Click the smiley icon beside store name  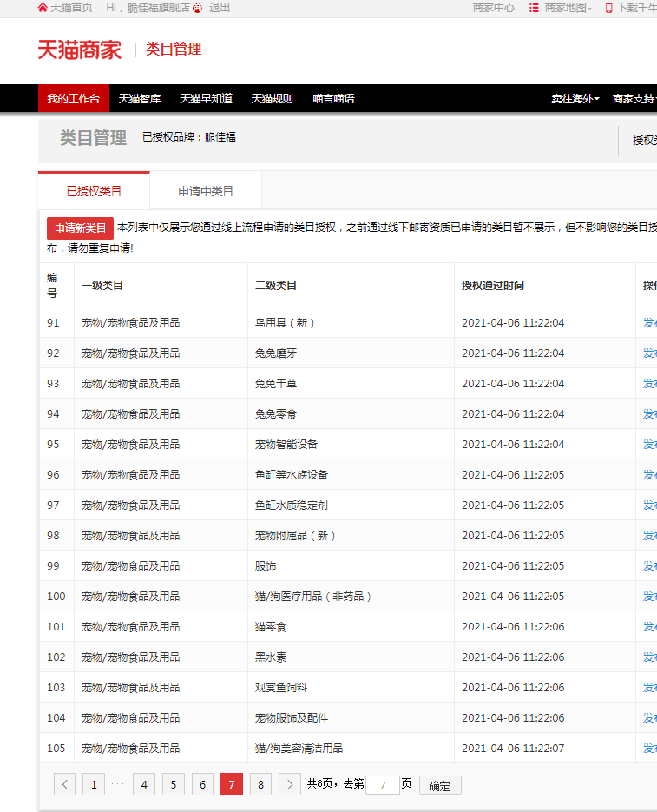tap(197, 9)
